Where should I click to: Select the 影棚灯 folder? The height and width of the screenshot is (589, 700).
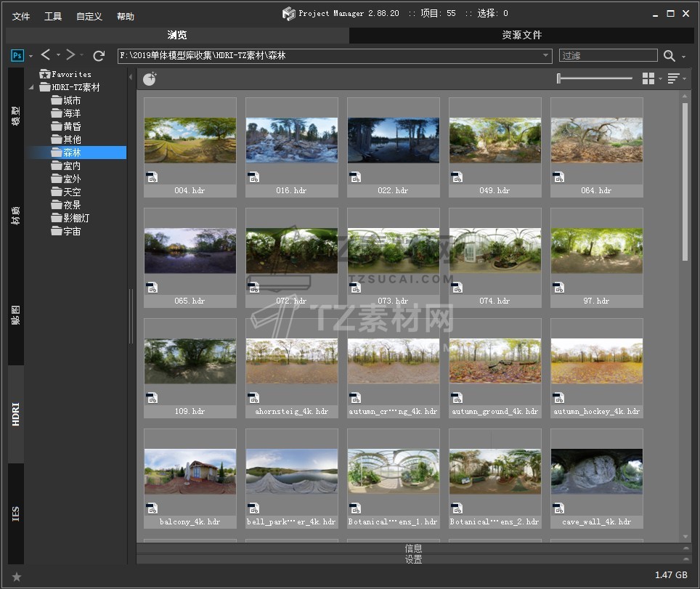pos(70,218)
